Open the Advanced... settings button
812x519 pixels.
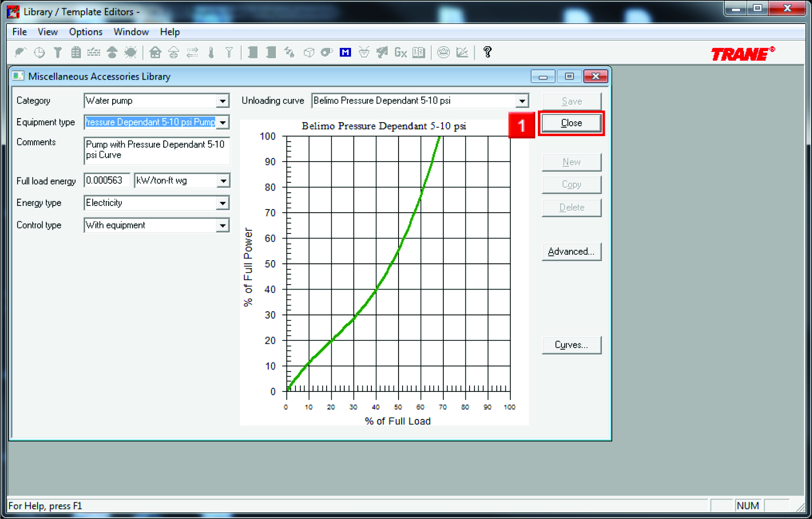point(571,252)
